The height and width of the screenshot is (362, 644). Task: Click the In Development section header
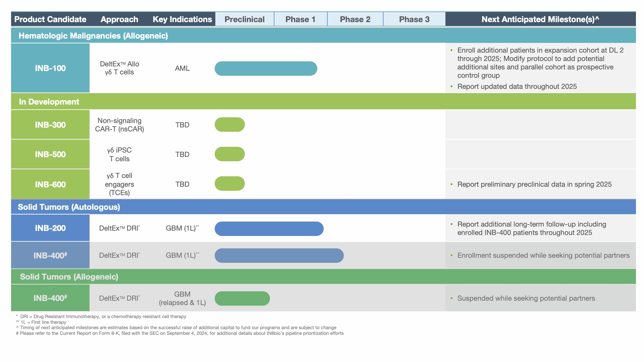tap(49, 102)
